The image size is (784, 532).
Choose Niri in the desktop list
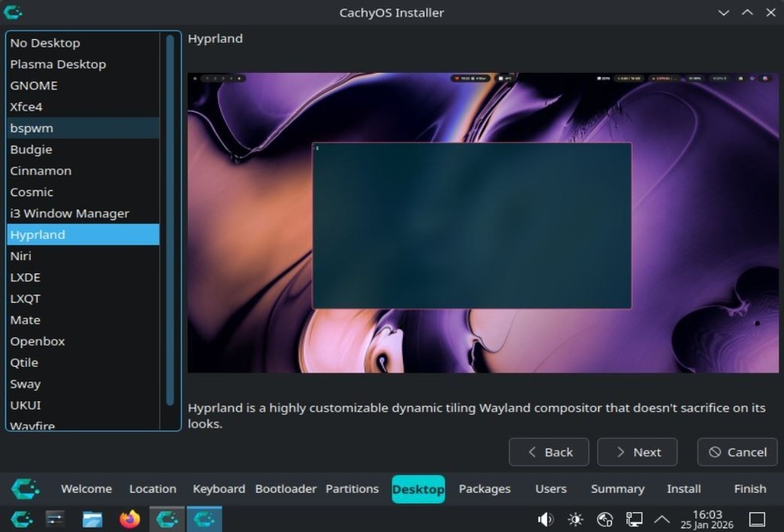[x=21, y=255]
